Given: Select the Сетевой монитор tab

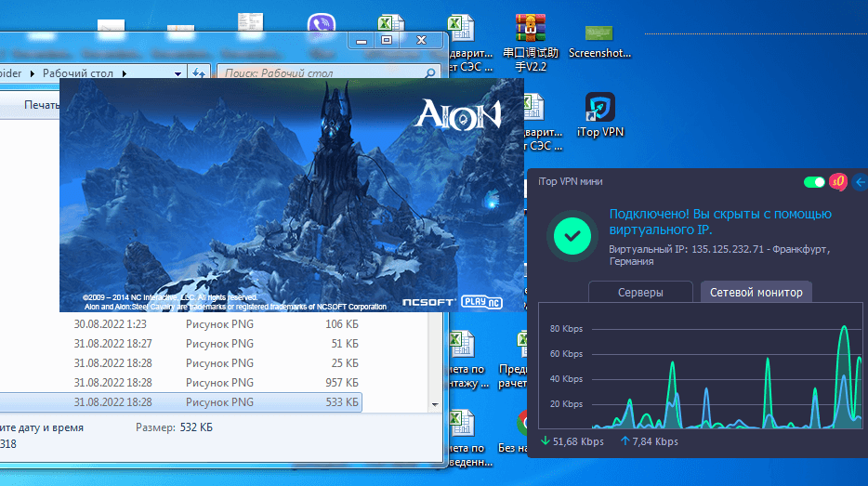Looking at the screenshot, I should (756, 292).
